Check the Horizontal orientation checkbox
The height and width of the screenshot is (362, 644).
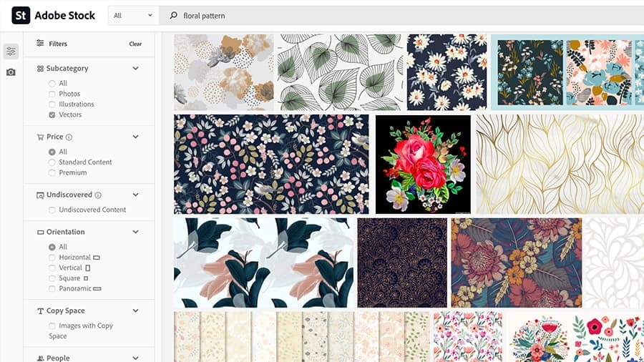pos(52,258)
